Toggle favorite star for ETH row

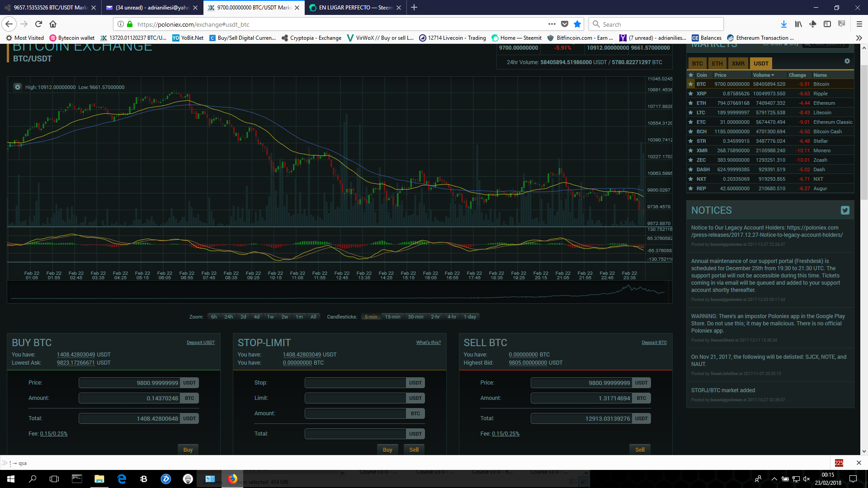point(690,103)
